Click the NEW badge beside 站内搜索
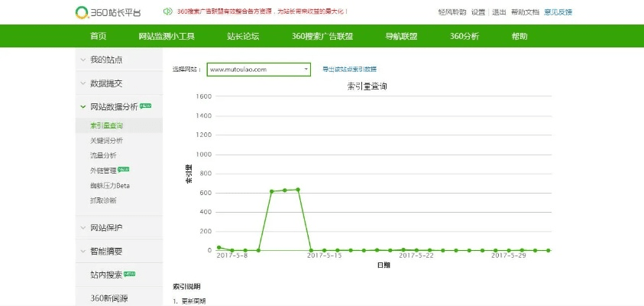This screenshot has width=644, height=306. click(130, 273)
